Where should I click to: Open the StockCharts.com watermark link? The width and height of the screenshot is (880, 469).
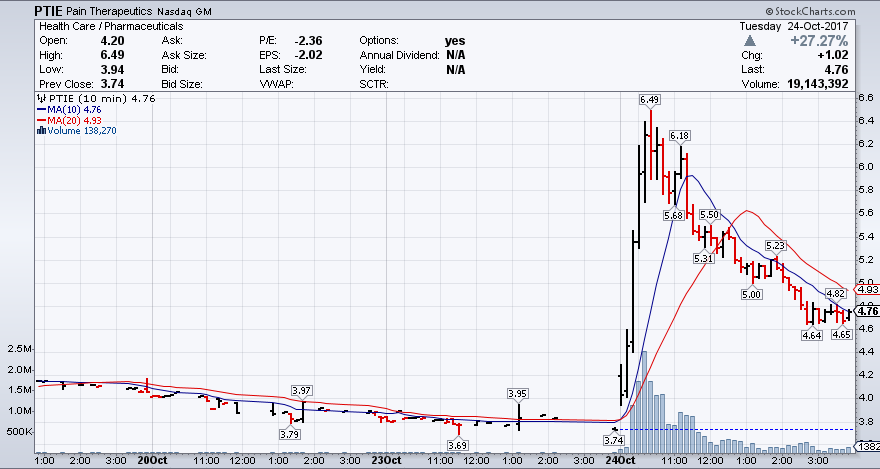click(835, 10)
